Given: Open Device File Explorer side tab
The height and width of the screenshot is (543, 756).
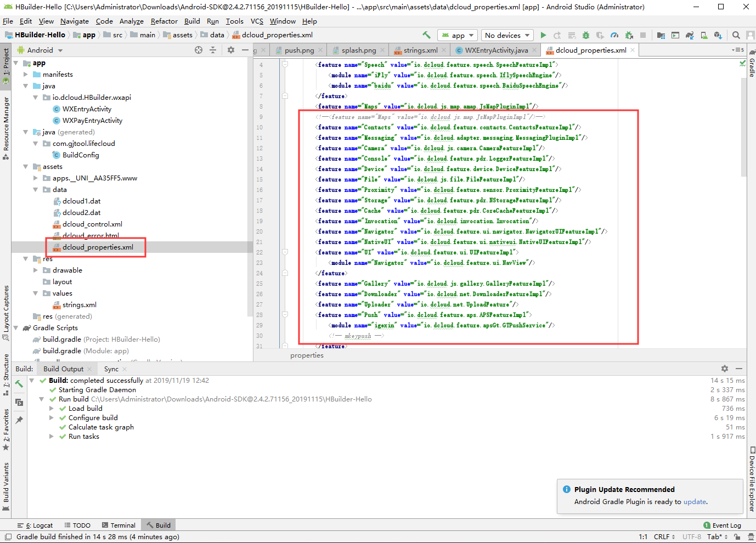Looking at the screenshot, I should tap(752, 479).
